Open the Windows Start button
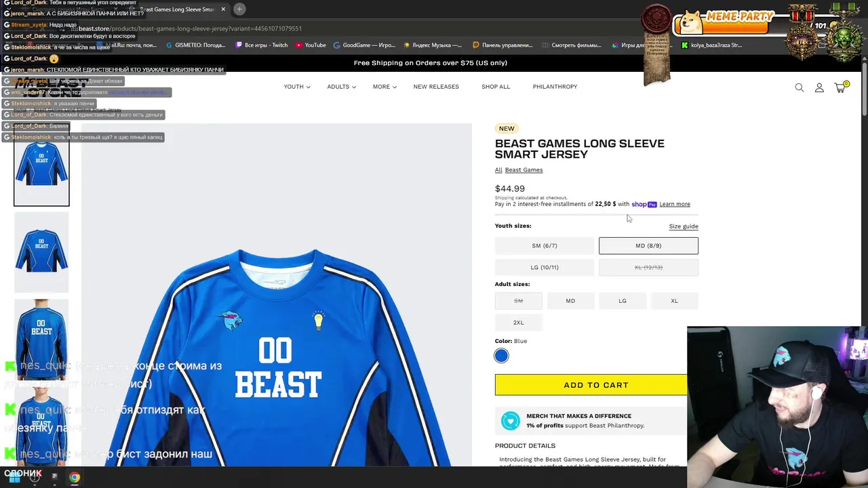The width and height of the screenshot is (868, 488). click(x=14, y=477)
